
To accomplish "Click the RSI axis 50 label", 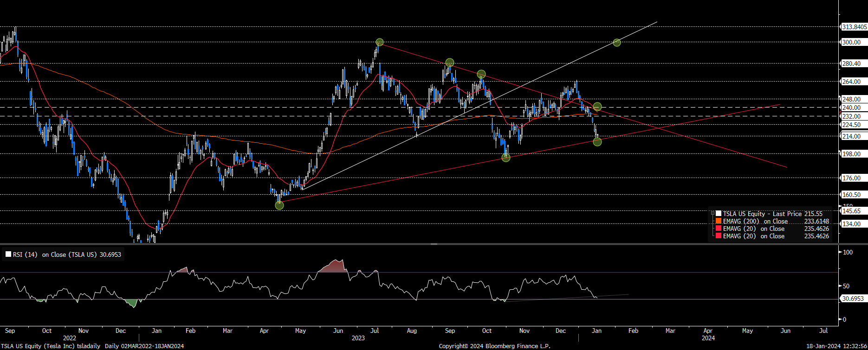I will click(x=846, y=286).
